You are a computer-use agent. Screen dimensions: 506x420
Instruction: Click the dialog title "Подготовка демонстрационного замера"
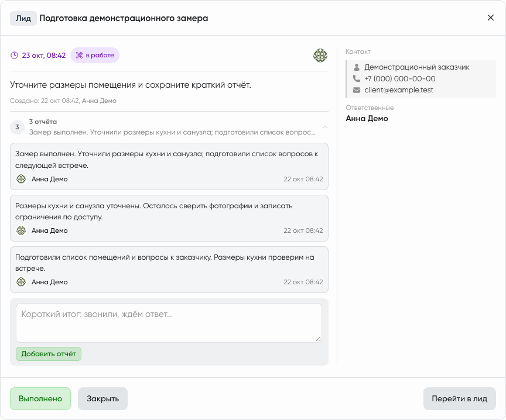124,18
